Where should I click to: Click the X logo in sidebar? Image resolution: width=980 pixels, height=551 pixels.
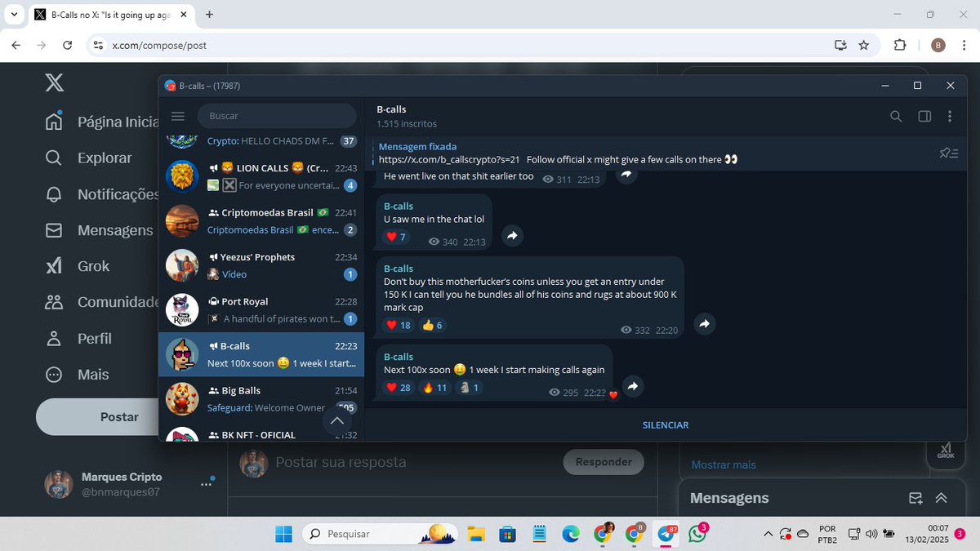tap(54, 82)
